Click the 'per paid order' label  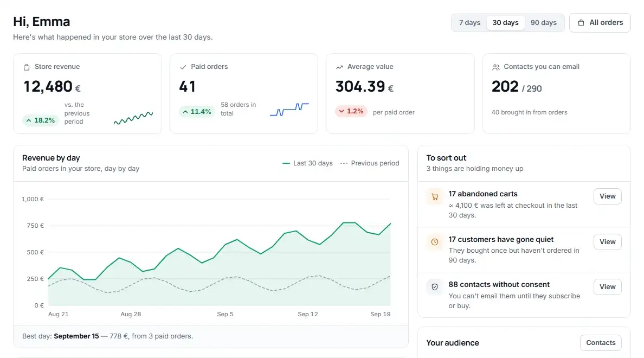point(394,112)
